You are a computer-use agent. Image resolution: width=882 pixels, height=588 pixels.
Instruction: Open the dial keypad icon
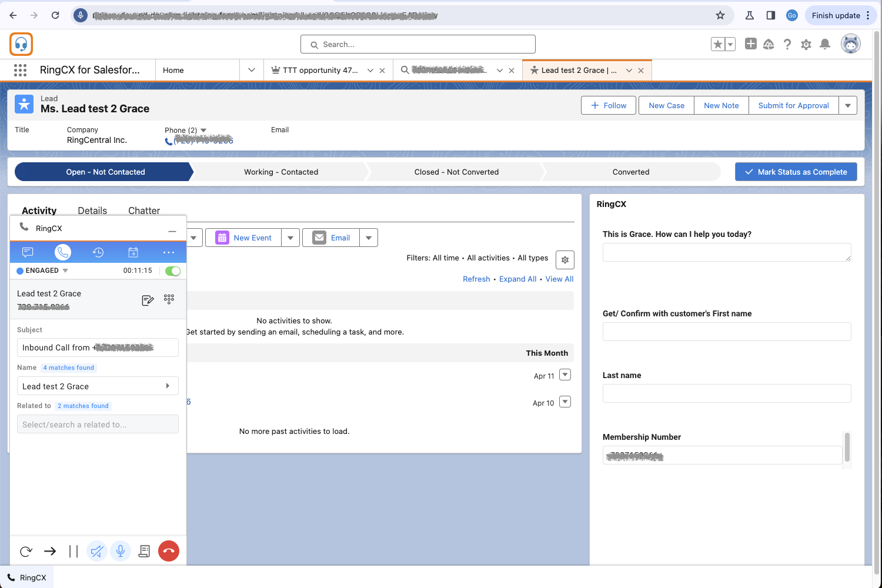[x=169, y=299]
